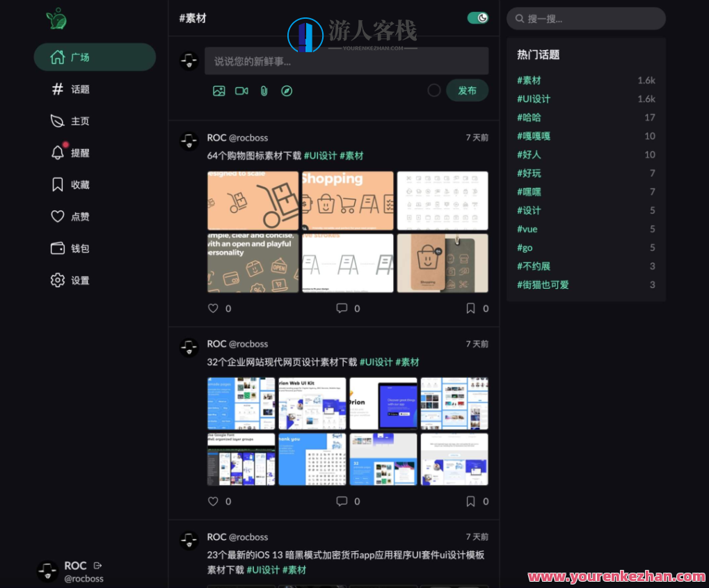This screenshot has height=588, width=709.
Task: Open the #哈哈 hot topic link
Action: (x=528, y=117)
